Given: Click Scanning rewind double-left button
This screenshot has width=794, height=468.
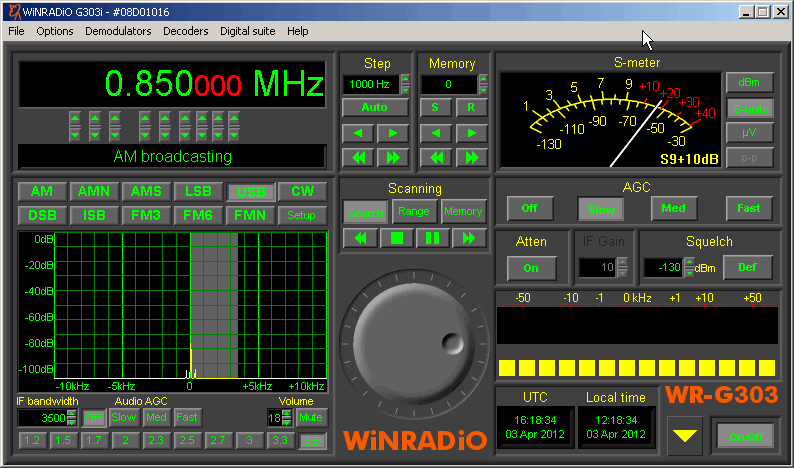Looking at the screenshot, I should (360, 238).
